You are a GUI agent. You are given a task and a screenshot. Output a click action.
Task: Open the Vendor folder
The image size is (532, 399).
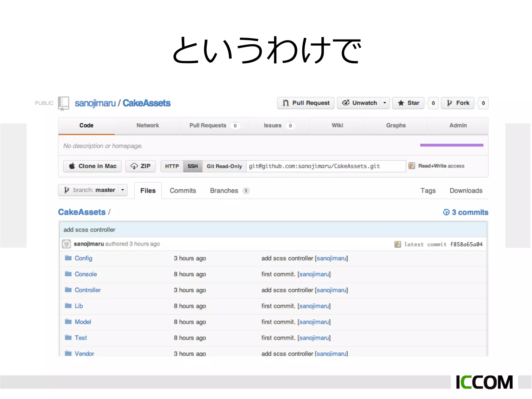pyautogui.click(x=84, y=354)
